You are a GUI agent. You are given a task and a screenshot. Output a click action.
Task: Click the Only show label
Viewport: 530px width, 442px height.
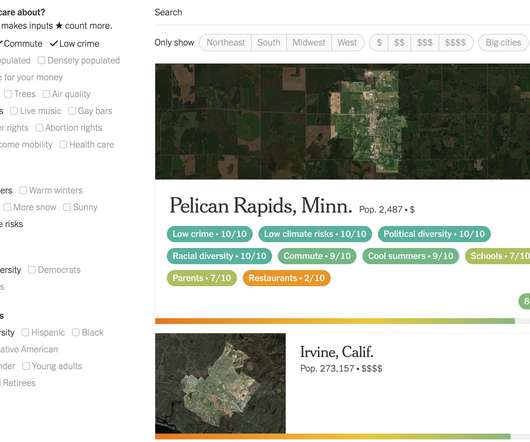pyautogui.click(x=174, y=43)
